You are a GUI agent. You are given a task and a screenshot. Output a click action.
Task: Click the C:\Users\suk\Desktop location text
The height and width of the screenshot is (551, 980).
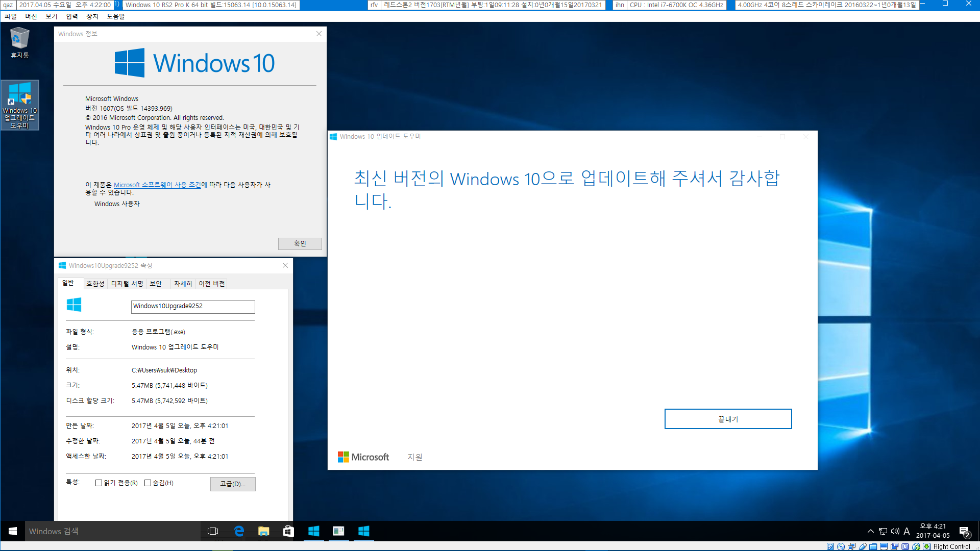[x=164, y=370]
